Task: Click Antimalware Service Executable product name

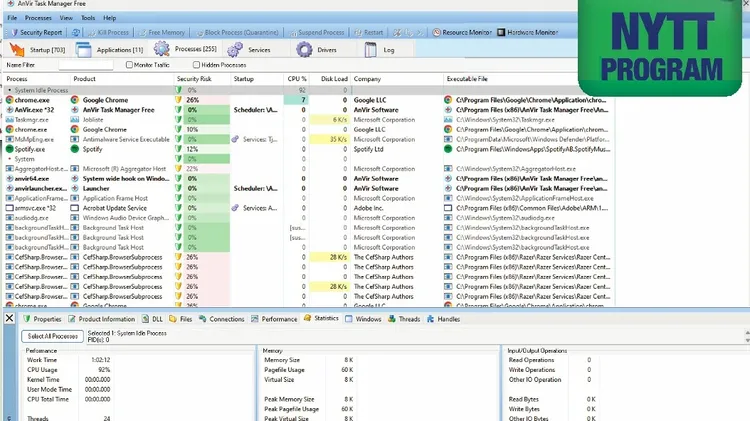Action: 126,139
